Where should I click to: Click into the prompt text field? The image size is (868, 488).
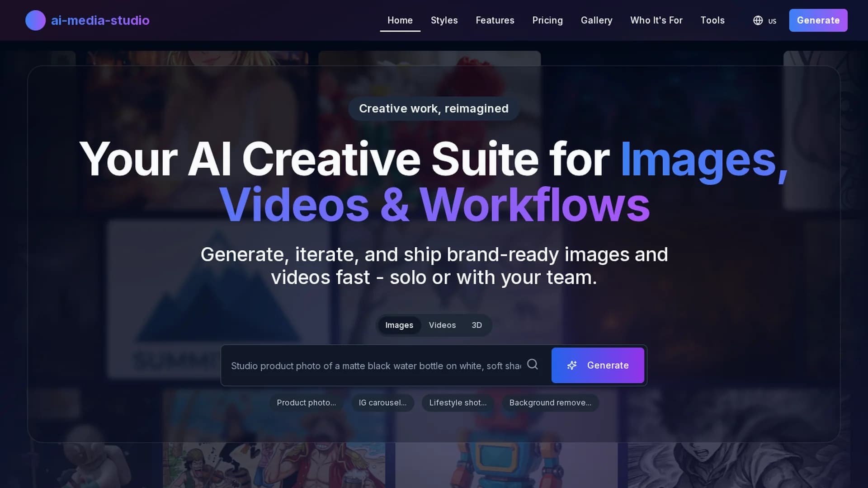coord(376,366)
